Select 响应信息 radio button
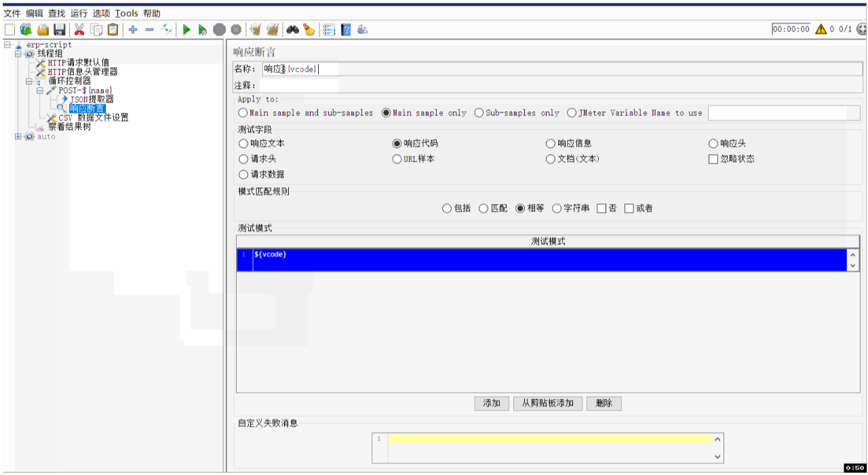 [x=551, y=143]
